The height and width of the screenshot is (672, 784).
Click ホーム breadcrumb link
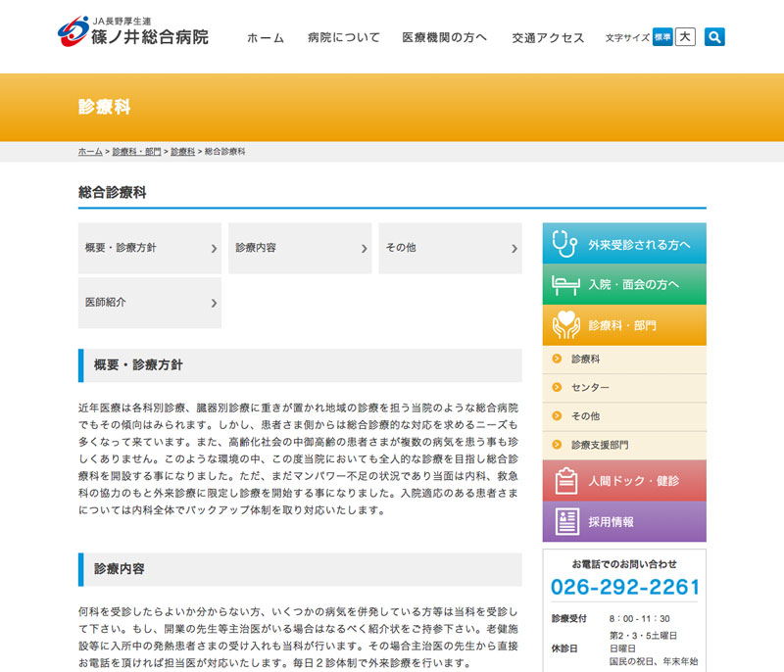(90, 152)
